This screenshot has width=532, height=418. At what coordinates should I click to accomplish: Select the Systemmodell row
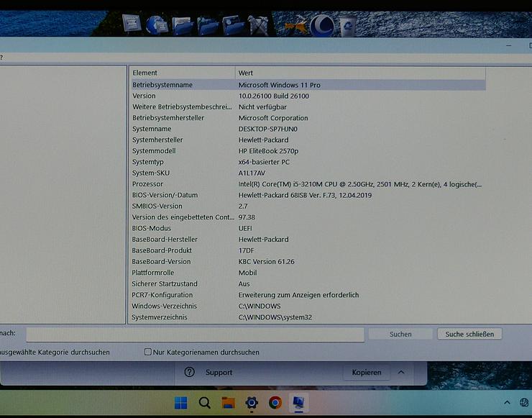(154, 151)
